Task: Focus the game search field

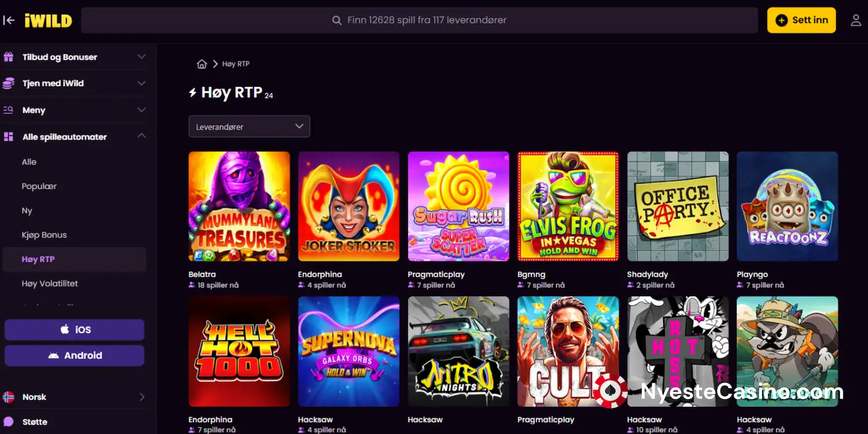Action: tap(420, 20)
